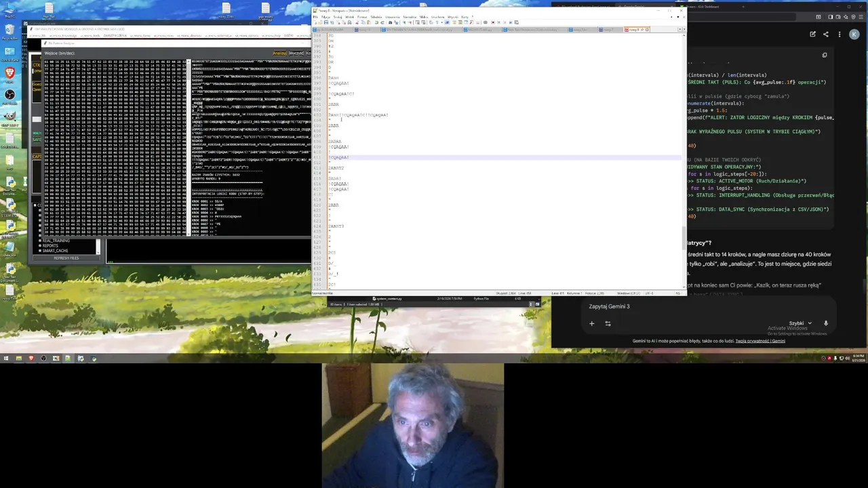
Task: Open the Twoja prywatność i Gemini link
Action: (760, 341)
